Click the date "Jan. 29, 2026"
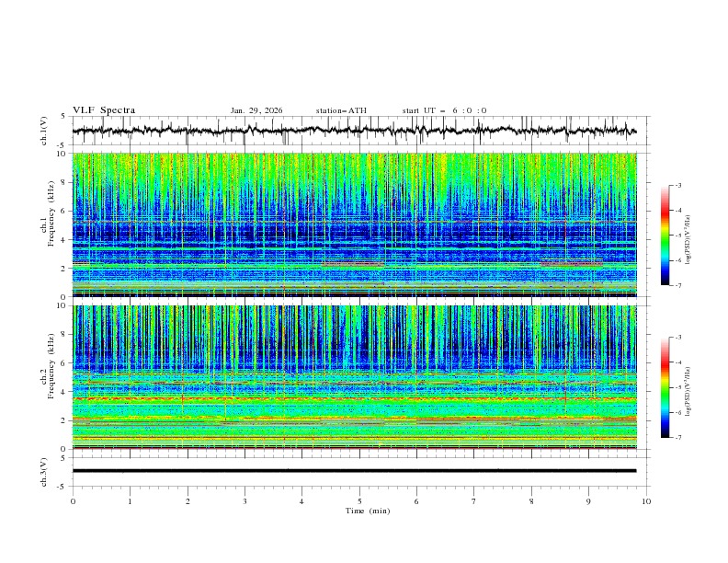The width and height of the screenshot is (728, 563). (x=256, y=110)
